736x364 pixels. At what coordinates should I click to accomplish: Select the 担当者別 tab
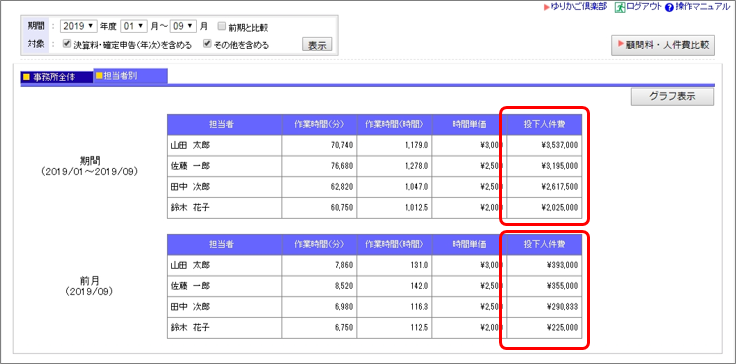pos(130,76)
